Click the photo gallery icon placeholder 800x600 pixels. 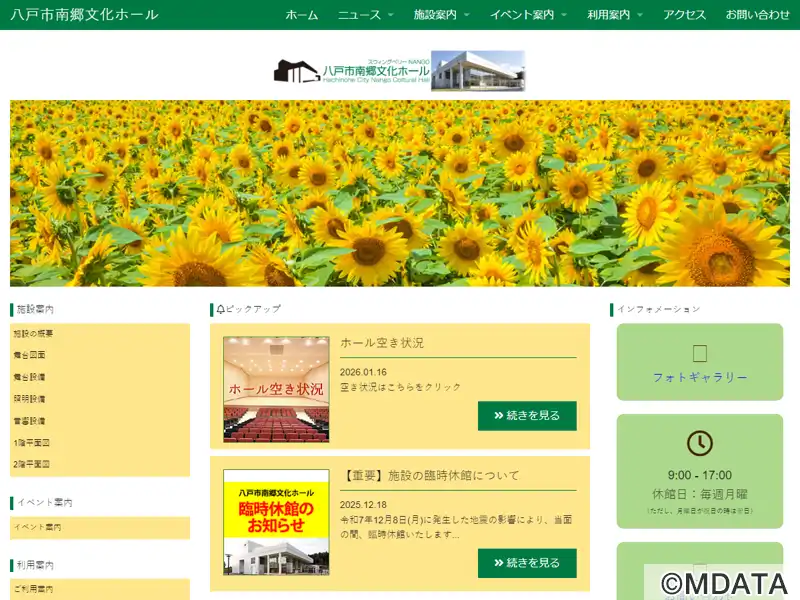coord(699,353)
